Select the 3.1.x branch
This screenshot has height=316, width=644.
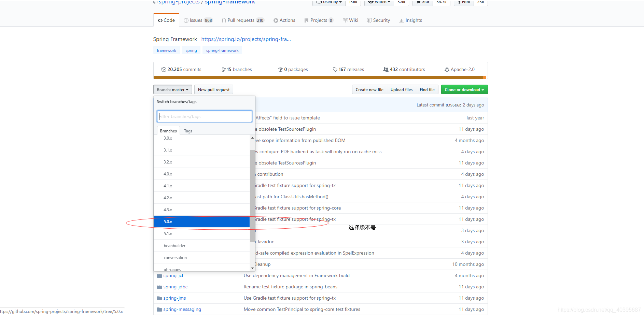pos(202,150)
